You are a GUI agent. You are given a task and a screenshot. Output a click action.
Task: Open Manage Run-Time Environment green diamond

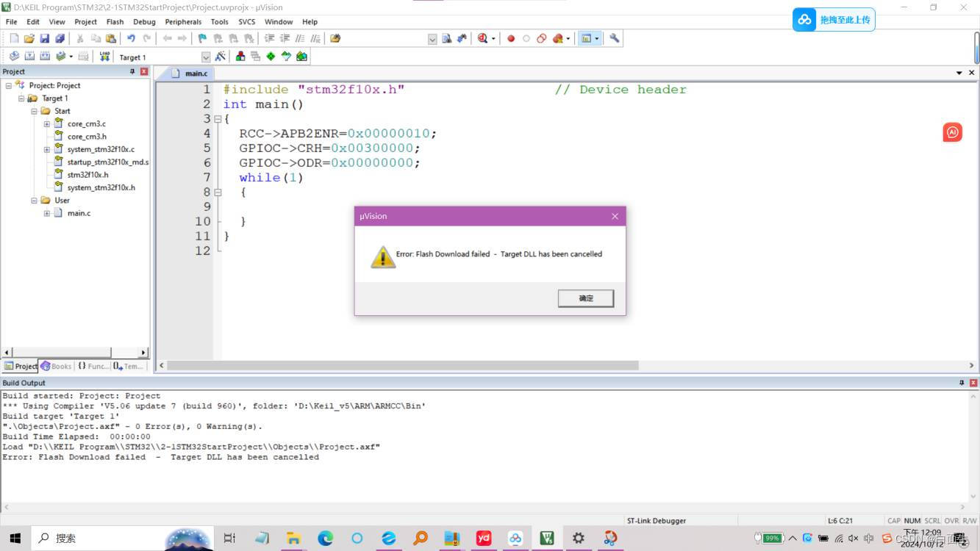click(271, 57)
